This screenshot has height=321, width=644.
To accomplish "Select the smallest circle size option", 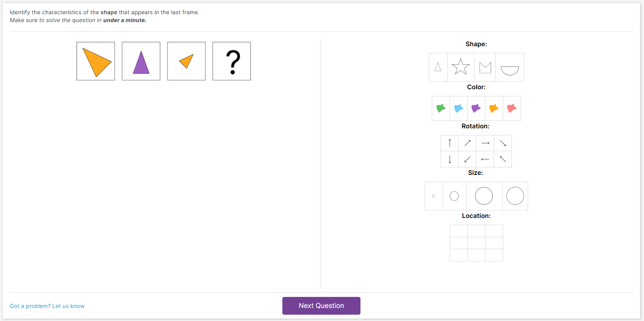I will click(x=434, y=196).
